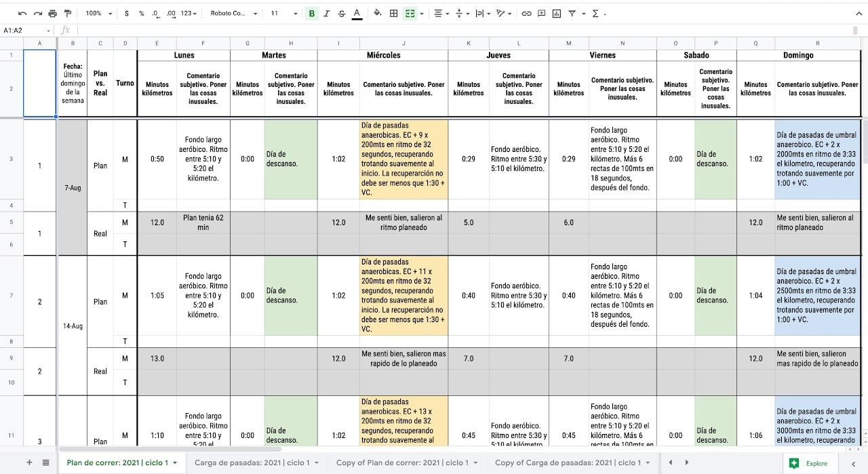The height and width of the screenshot is (474, 868).
Task: Toggle strikethrough formatting
Action: click(x=341, y=14)
